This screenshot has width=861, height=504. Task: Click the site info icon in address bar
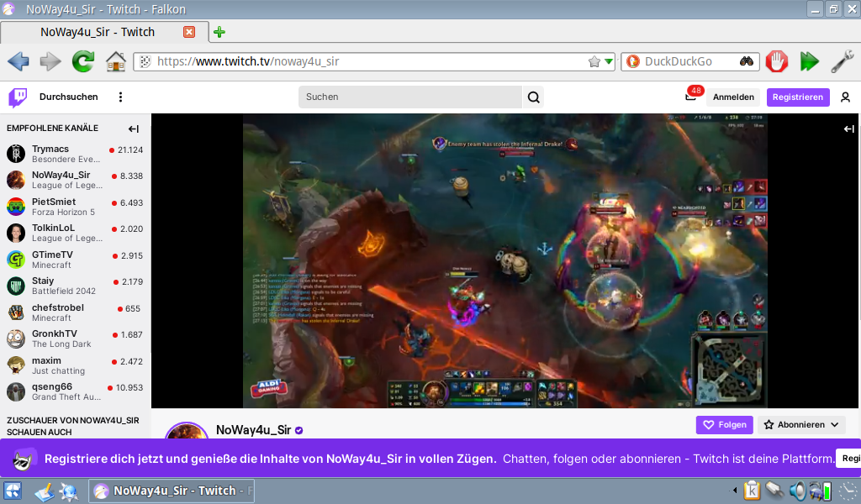pyautogui.click(x=145, y=61)
